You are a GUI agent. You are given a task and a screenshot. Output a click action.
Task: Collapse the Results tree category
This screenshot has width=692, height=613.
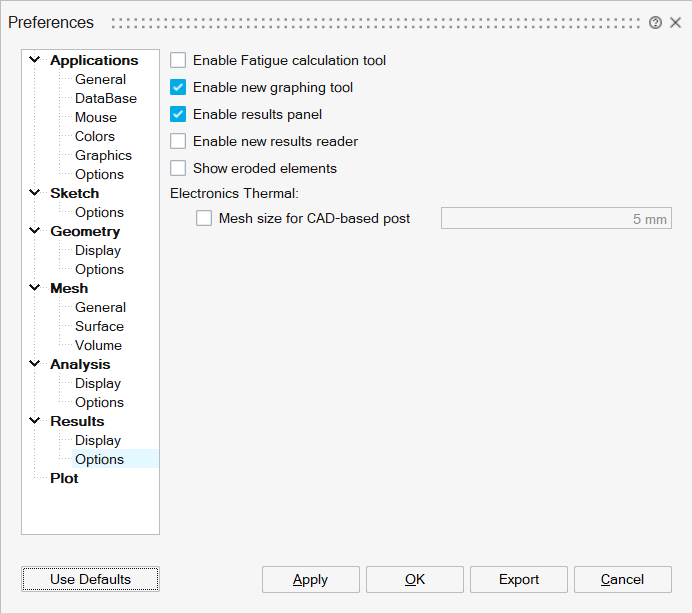click(x=35, y=421)
